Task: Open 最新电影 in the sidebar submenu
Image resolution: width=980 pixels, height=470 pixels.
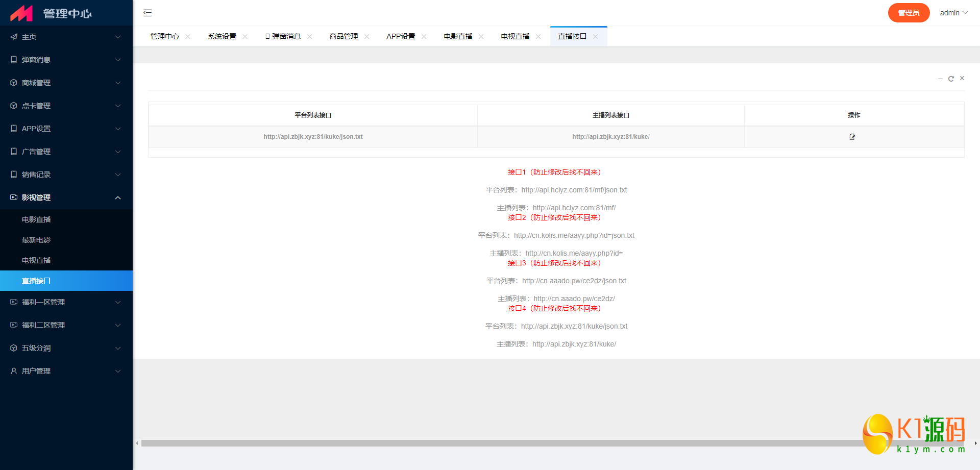Action: point(36,240)
